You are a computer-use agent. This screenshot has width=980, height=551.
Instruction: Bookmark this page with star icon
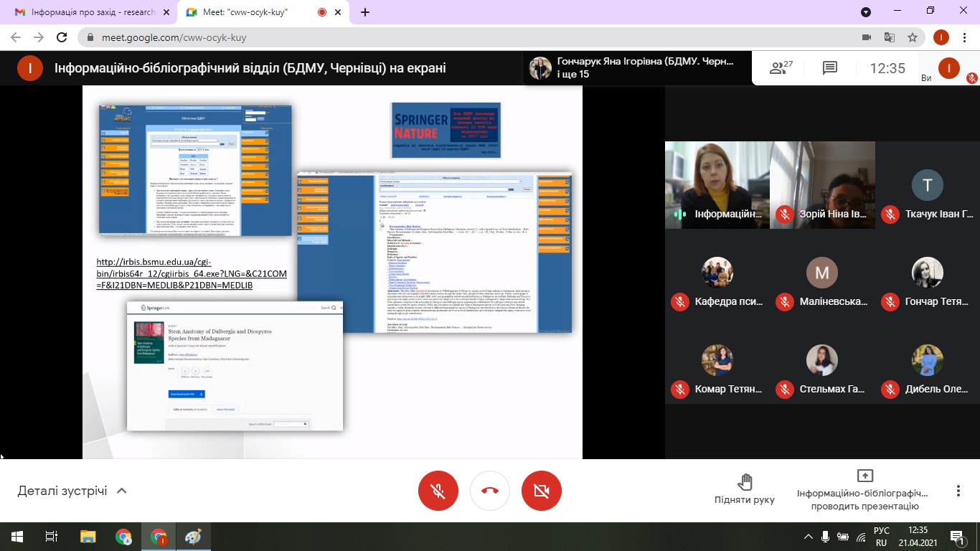(913, 37)
